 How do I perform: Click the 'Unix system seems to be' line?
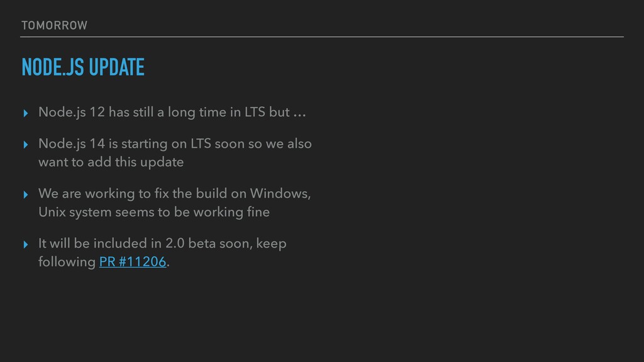154,212
